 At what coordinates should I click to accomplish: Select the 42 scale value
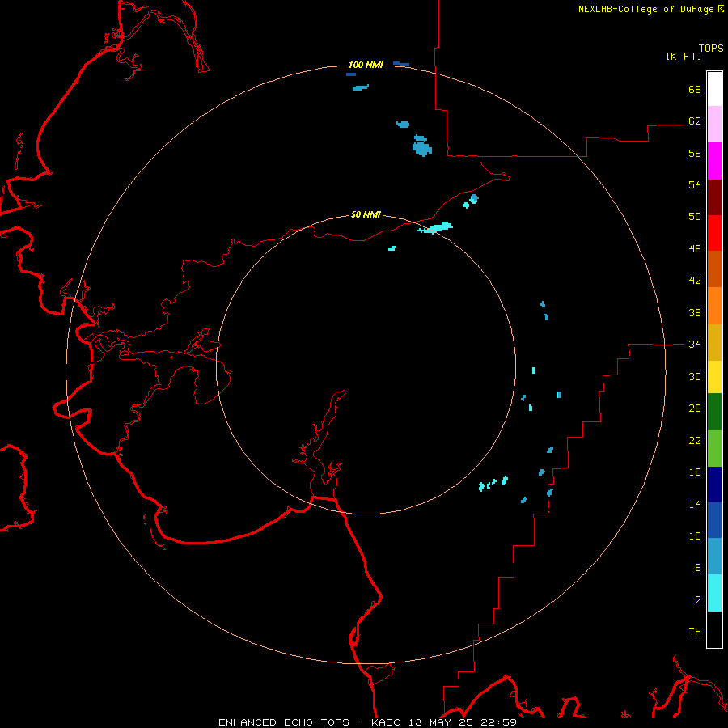tap(695, 281)
